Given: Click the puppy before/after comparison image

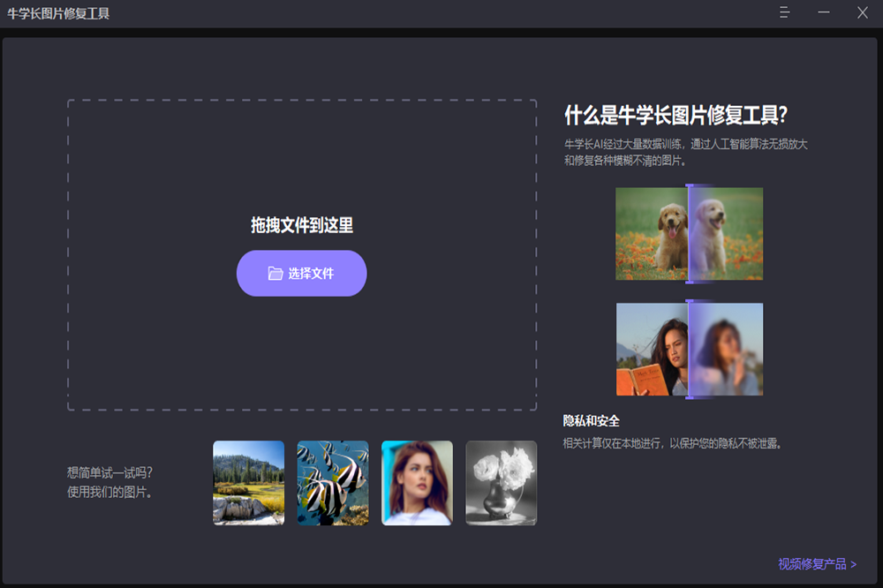Looking at the screenshot, I should (690, 234).
